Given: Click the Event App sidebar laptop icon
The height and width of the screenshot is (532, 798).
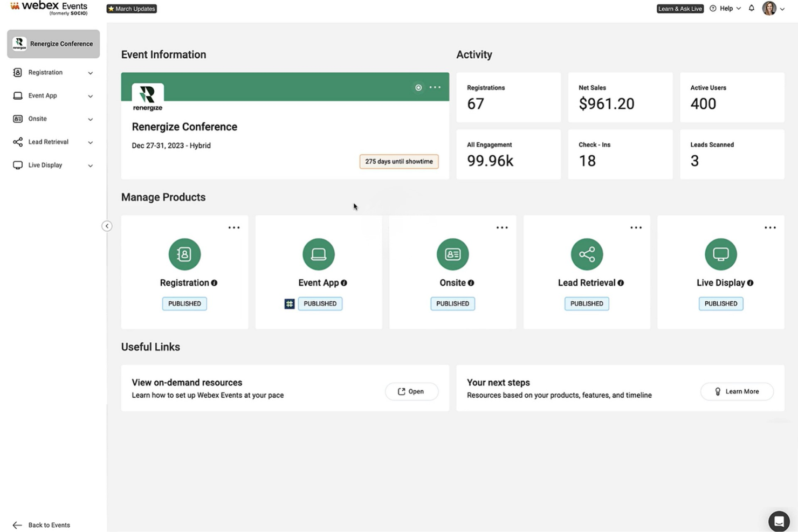Looking at the screenshot, I should coord(18,95).
